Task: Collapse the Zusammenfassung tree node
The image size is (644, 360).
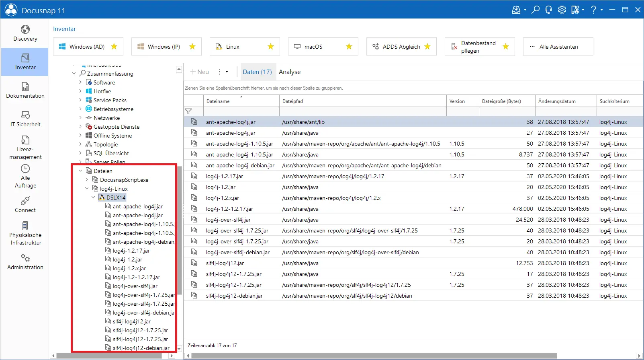Action: click(74, 74)
